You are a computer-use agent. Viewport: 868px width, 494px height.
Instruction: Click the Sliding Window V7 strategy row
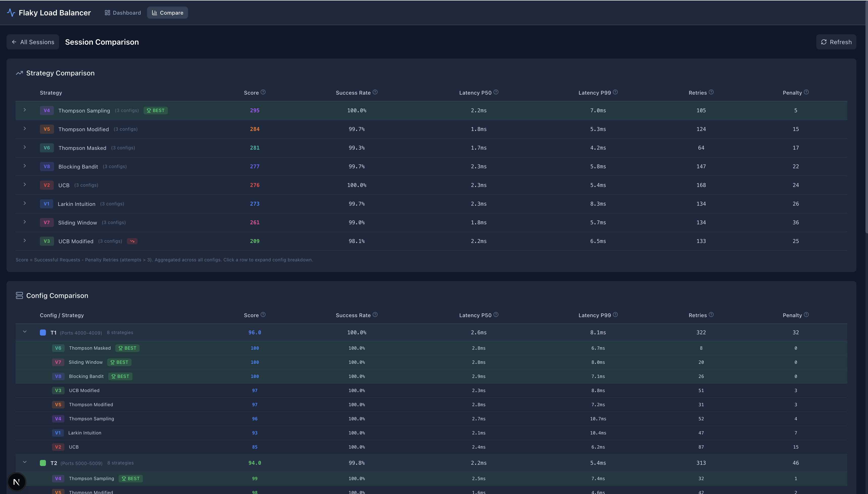(77, 223)
